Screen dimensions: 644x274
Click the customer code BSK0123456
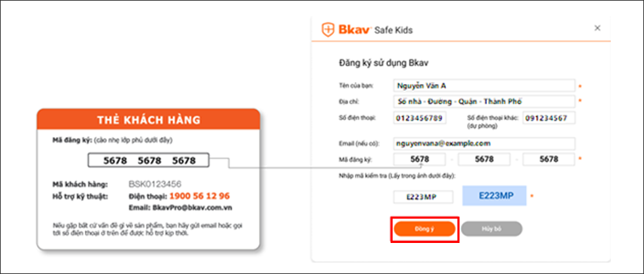tap(155, 184)
